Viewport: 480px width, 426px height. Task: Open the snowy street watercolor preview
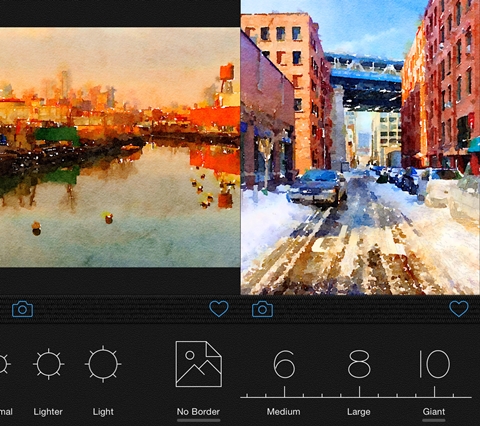coord(360,147)
